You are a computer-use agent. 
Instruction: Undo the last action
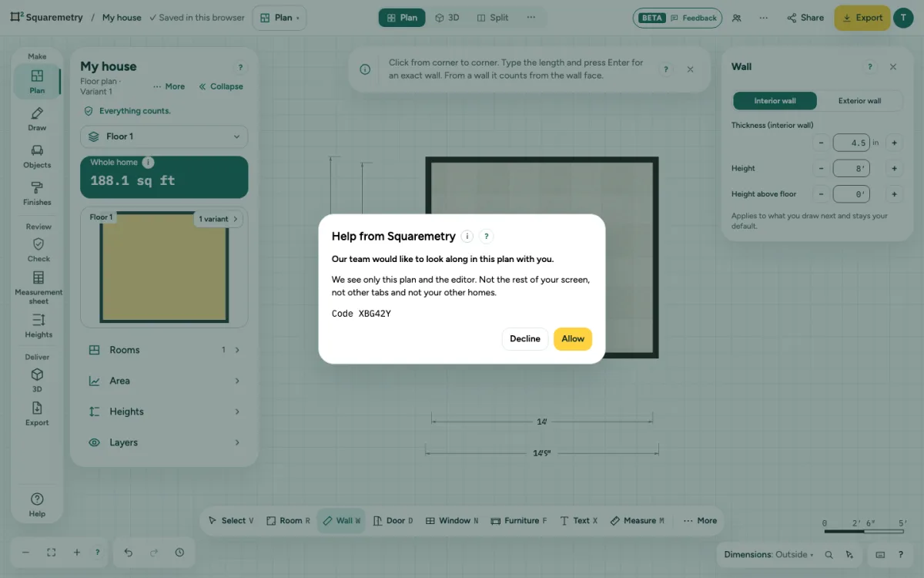coord(129,553)
